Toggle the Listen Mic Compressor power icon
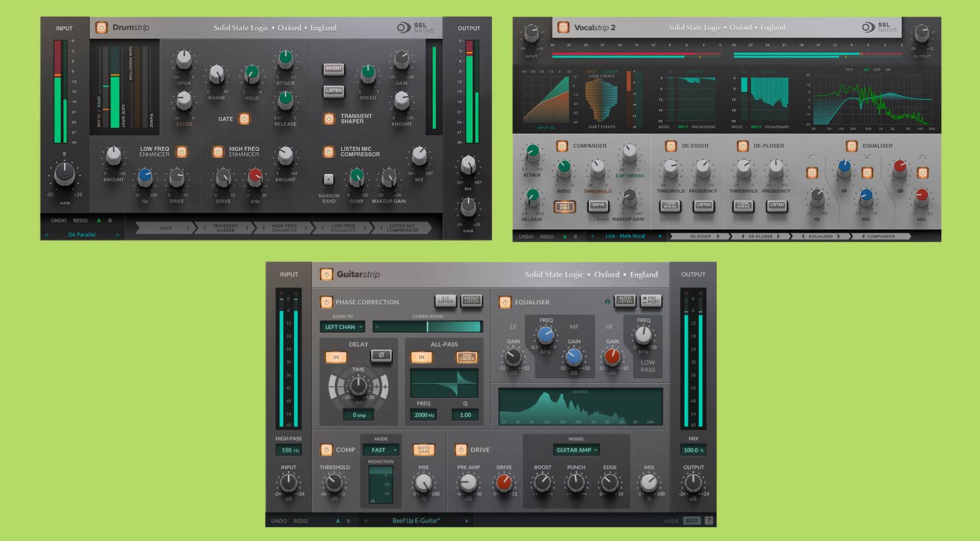 tap(328, 152)
